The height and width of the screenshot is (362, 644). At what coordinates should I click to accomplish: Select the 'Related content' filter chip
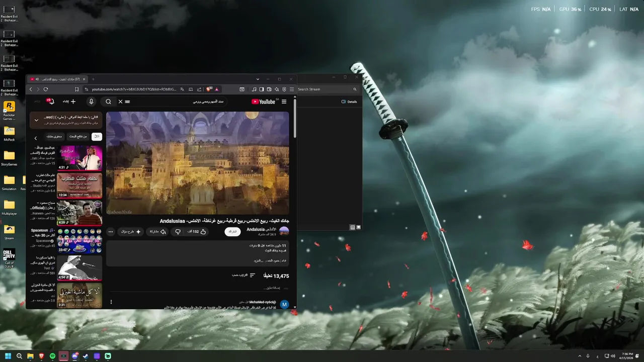(55, 136)
